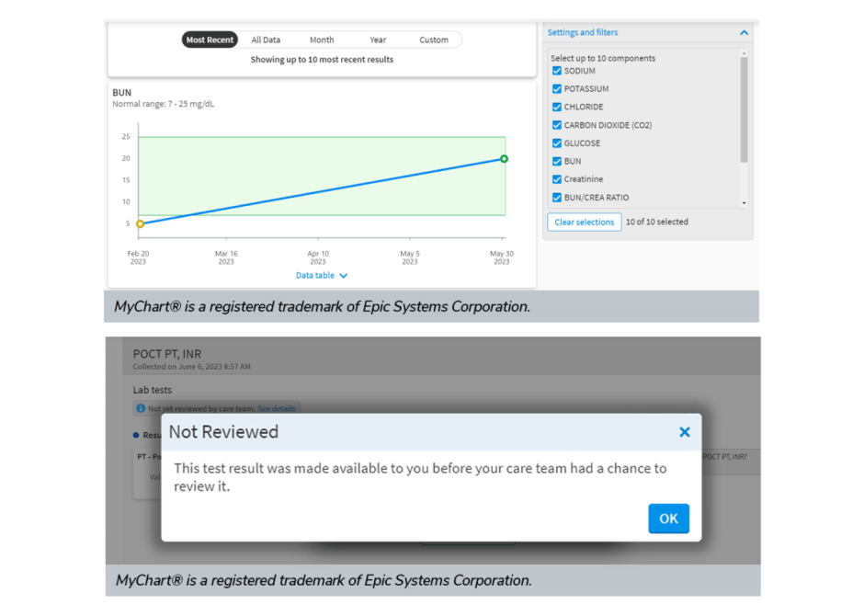Click the components list scrollbar
The image size is (864, 616).
tap(744, 110)
